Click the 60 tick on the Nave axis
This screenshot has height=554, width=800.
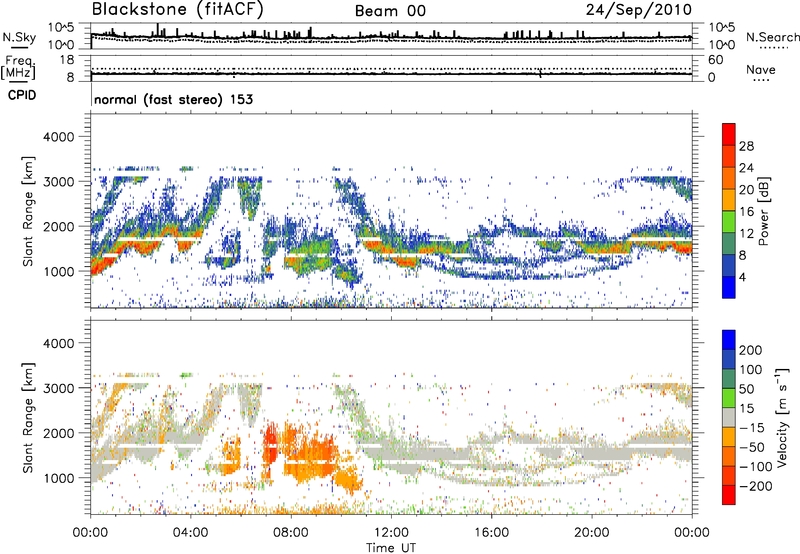(715, 60)
